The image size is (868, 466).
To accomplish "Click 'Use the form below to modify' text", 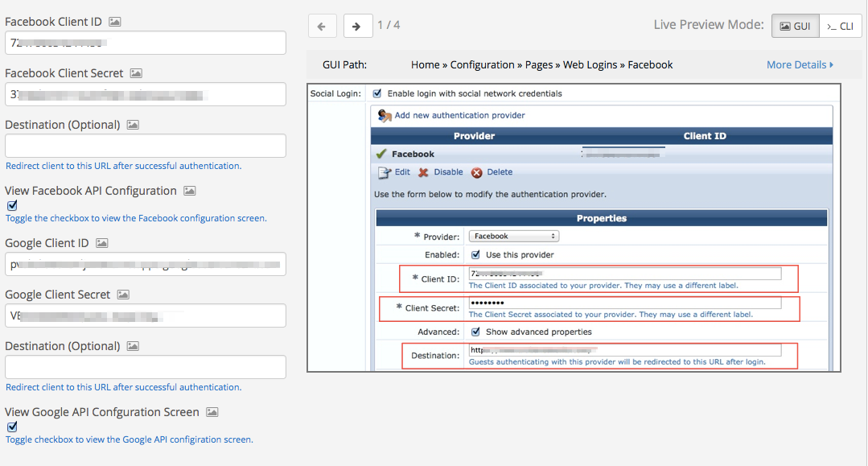I will tap(490, 195).
